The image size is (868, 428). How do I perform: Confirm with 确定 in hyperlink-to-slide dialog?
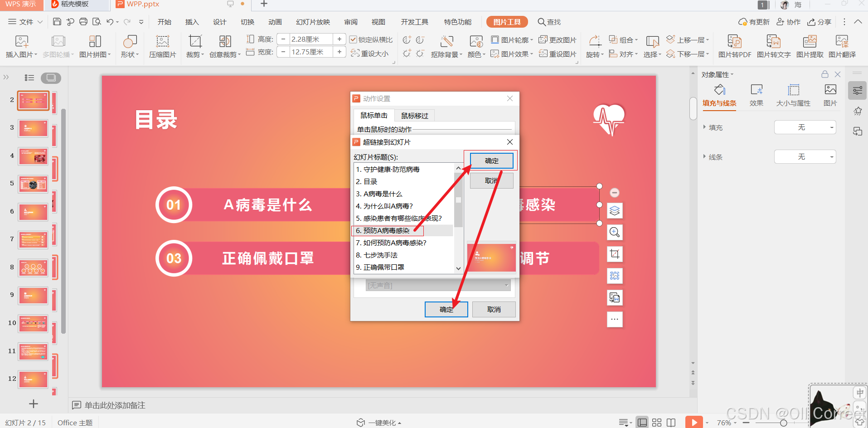pyautogui.click(x=492, y=160)
